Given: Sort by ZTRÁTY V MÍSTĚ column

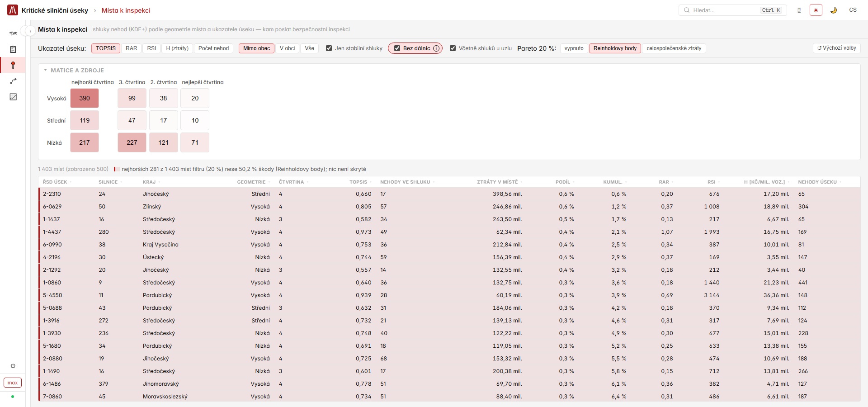Looking at the screenshot, I should [x=500, y=182].
